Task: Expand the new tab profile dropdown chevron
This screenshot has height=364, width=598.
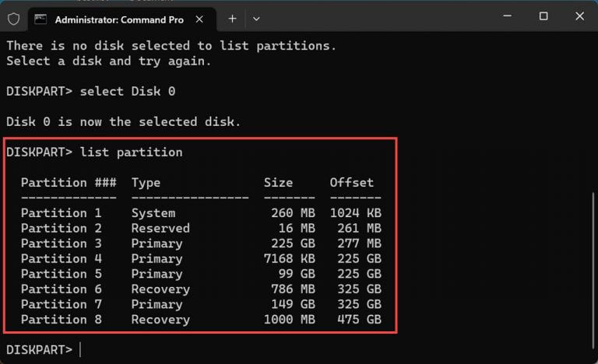Action: tap(256, 19)
